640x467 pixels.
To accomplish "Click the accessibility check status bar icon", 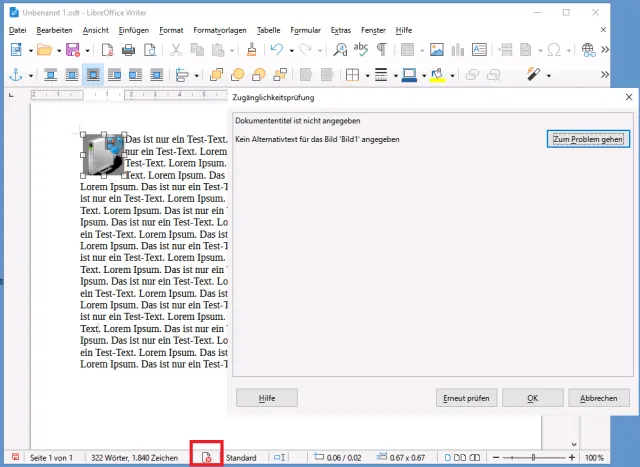I will point(207,457).
